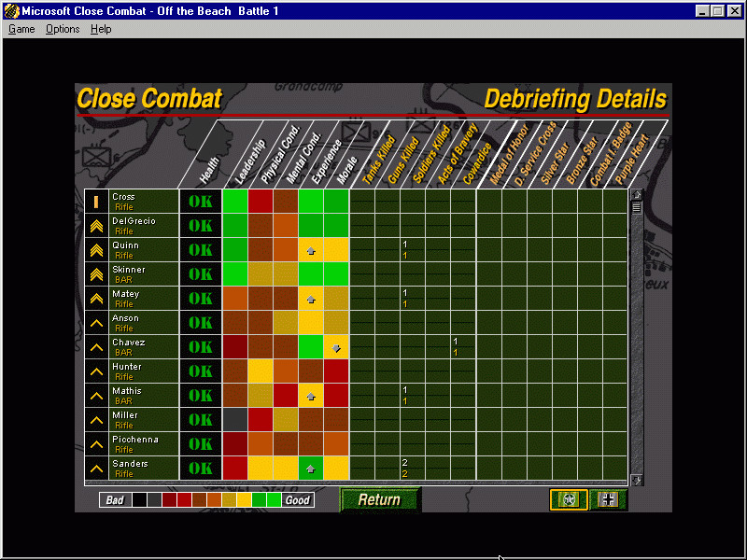Click Chavez's morale down arrow

point(336,347)
